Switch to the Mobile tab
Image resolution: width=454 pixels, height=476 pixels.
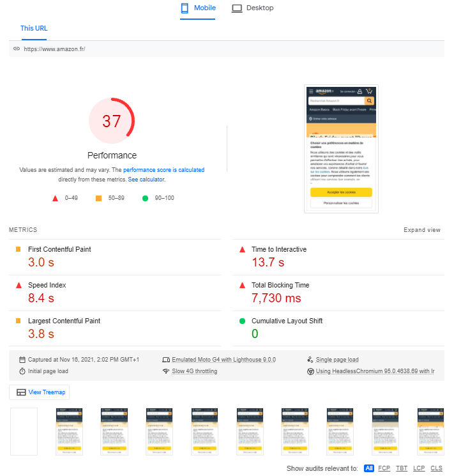click(198, 8)
